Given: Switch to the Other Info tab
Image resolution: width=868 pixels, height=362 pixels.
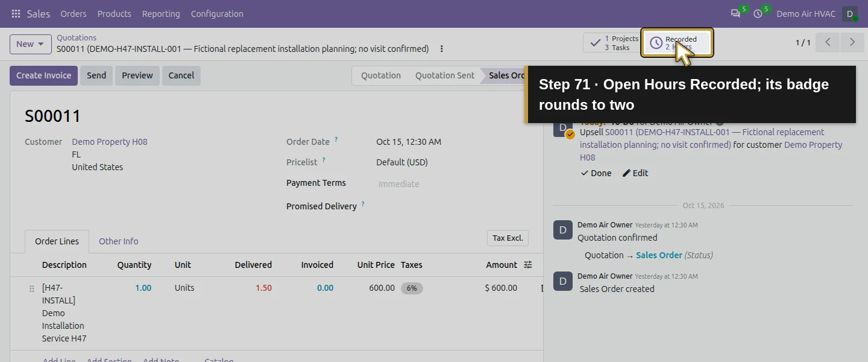Looking at the screenshot, I should pyautogui.click(x=119, y=241).
